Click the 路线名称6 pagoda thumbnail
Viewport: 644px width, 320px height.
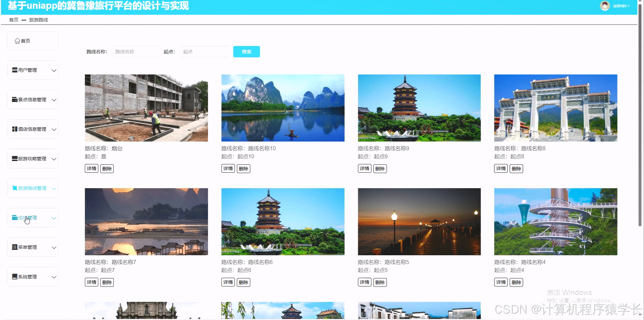point(283,222)
